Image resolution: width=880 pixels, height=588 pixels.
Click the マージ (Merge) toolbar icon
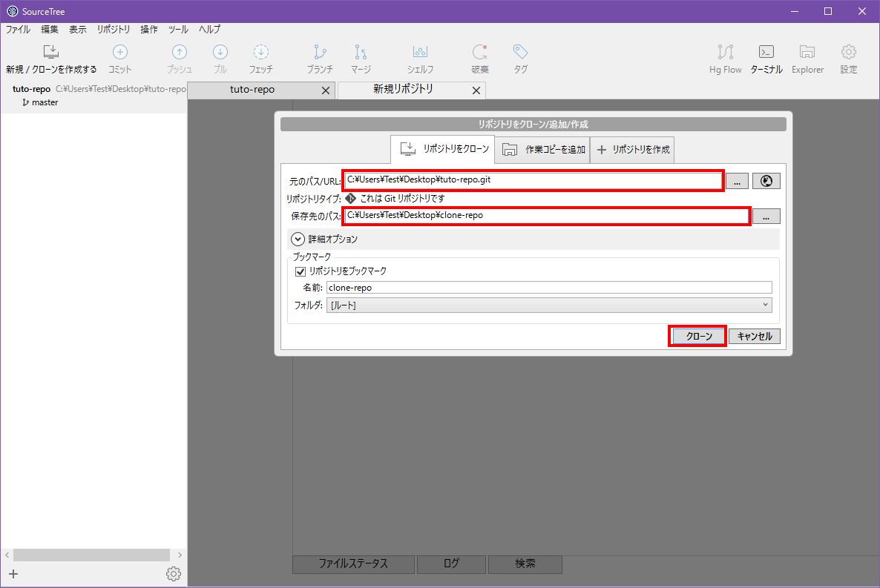click(x=361, y=58)
